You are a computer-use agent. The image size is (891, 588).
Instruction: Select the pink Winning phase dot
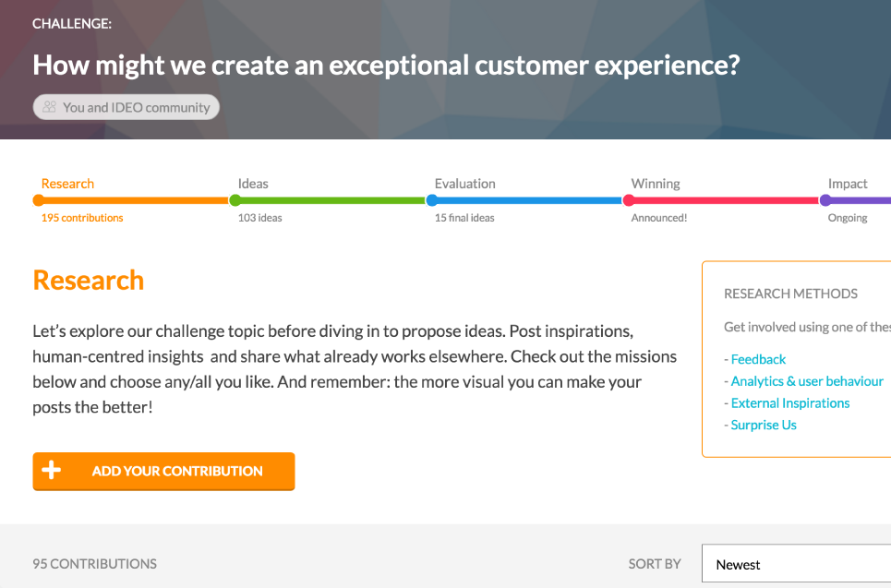pyautogui.click(x=630, y=199)
